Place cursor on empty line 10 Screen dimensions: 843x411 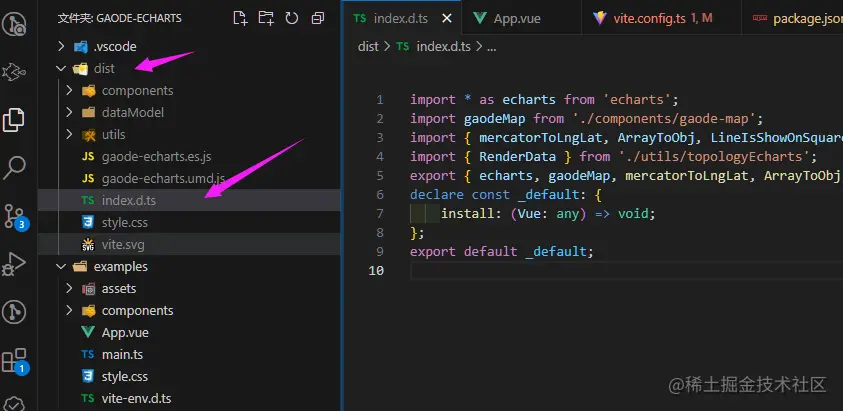click(x=626, y=271)
